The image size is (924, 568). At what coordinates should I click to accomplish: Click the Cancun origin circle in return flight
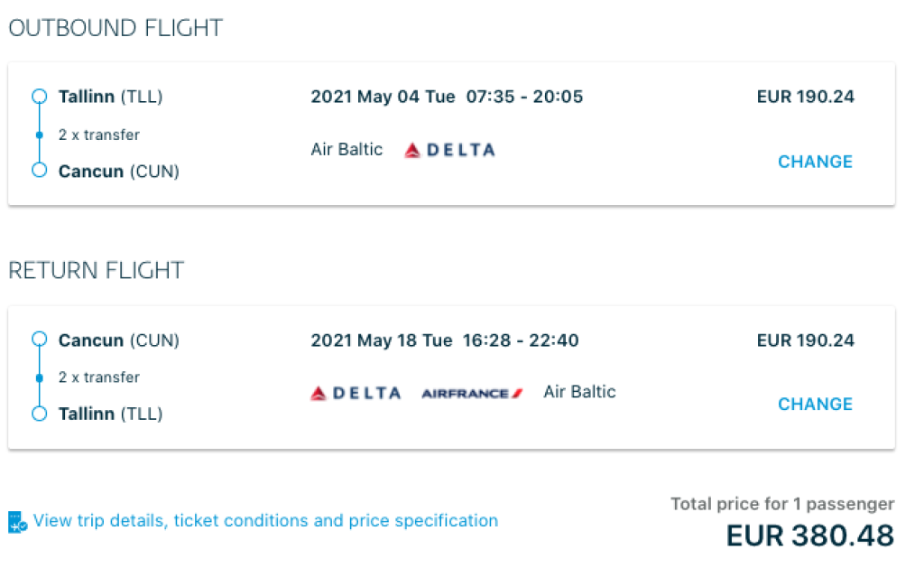[39, 340]
